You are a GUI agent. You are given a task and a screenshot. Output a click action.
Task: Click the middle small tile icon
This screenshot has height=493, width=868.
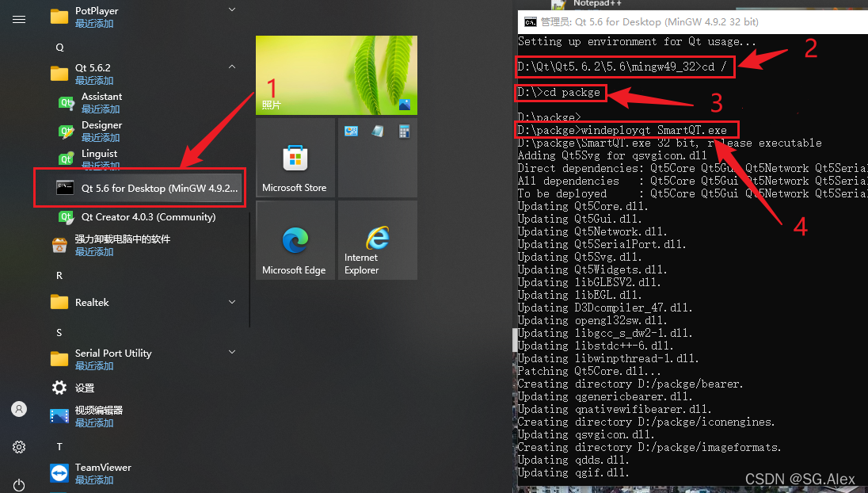click(378, 132)
